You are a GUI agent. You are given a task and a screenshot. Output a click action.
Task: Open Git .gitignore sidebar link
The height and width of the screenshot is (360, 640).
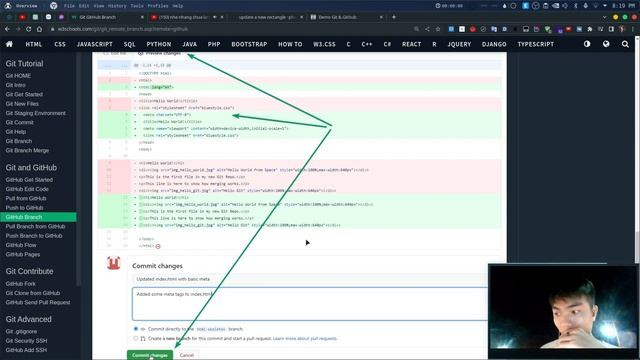(x=21, y=331)
